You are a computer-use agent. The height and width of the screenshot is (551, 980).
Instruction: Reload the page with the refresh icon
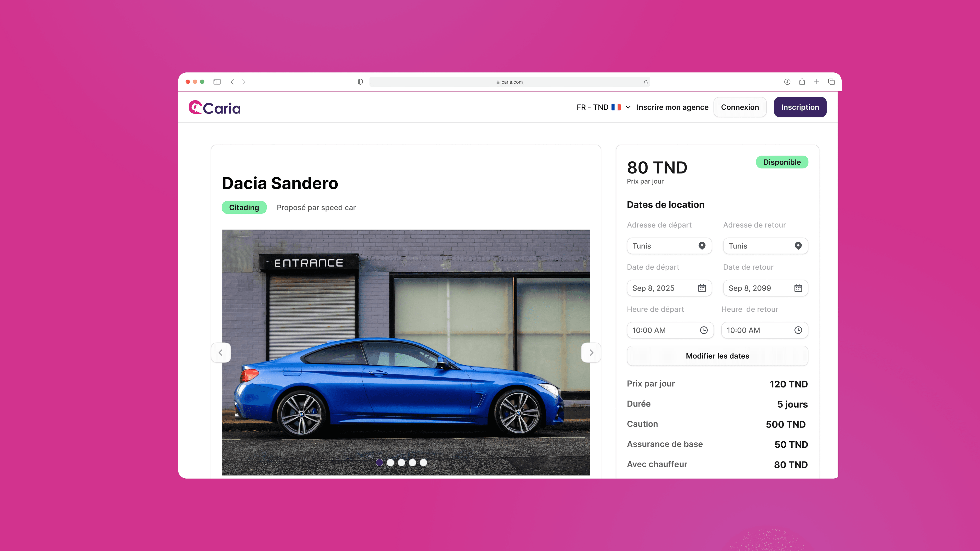[x=646, y=82]
